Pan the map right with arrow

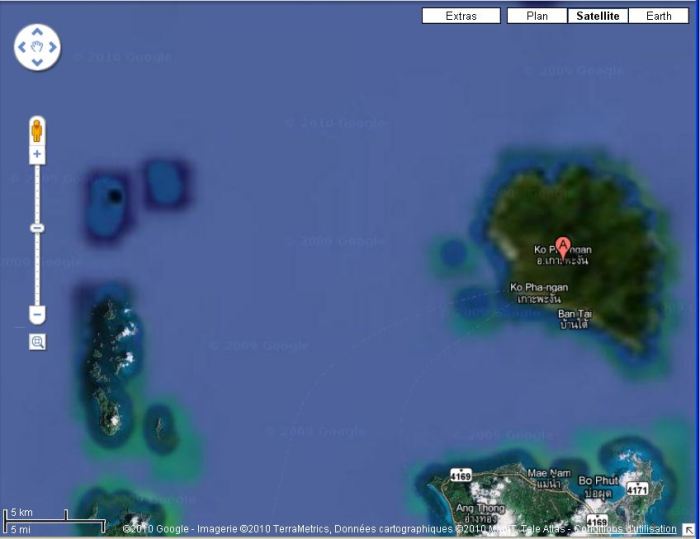[53, 47]
